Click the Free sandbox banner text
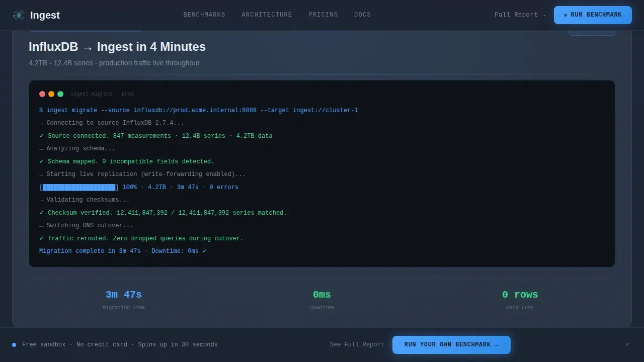 120,345
